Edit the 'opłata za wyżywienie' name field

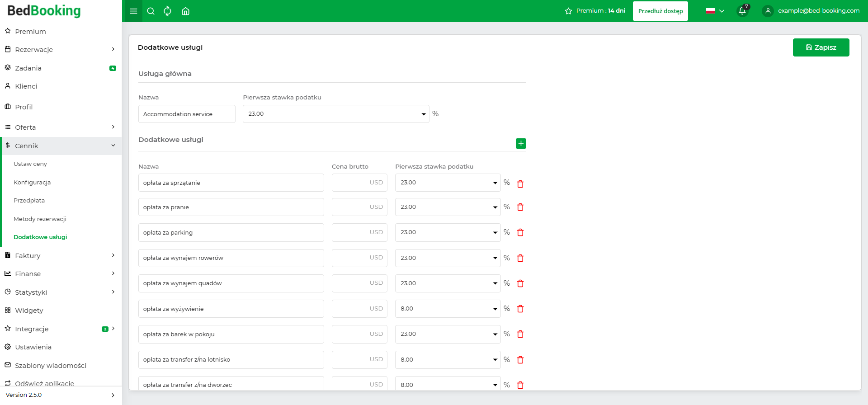(231, 309)
